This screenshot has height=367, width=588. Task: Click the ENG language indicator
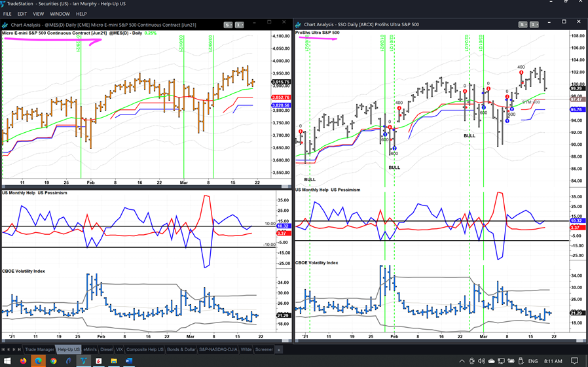pyautogui.click(x=533, y=360)
